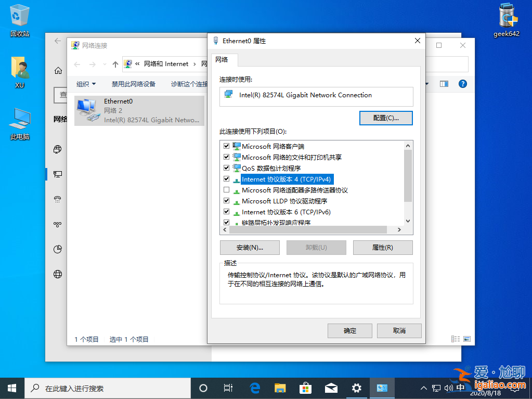Screen dimensions: 532x399
Task: Switch to the 网络 tab in properties
Action: 224,60
